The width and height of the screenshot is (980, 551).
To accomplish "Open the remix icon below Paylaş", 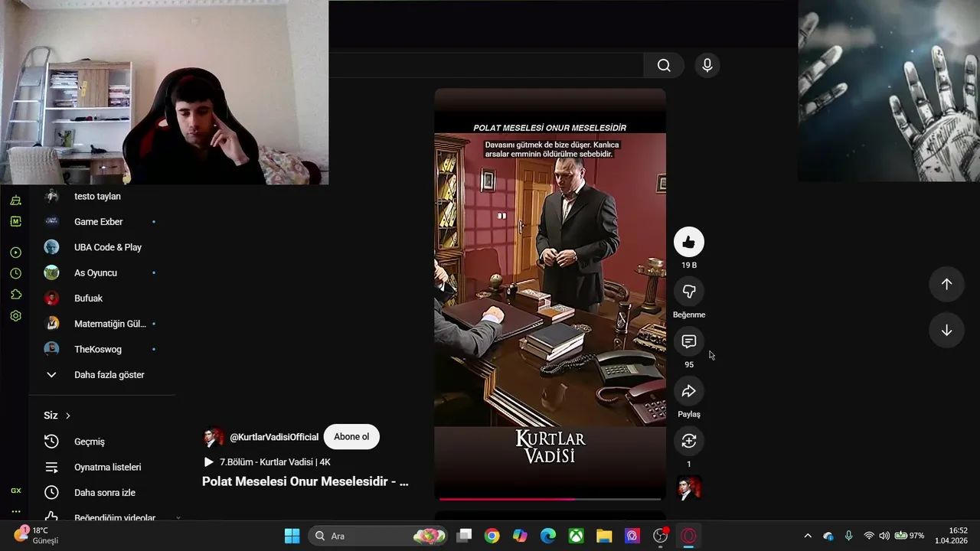I will [x=688, y=441].
